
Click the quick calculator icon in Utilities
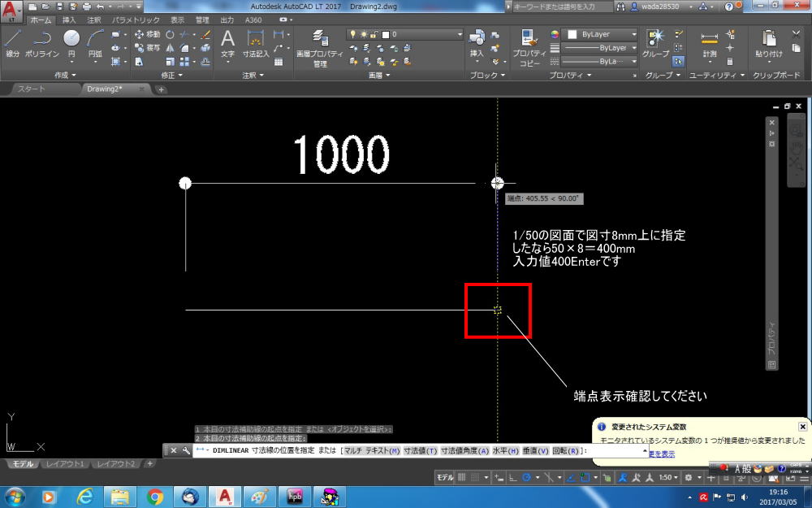(730, 62)
